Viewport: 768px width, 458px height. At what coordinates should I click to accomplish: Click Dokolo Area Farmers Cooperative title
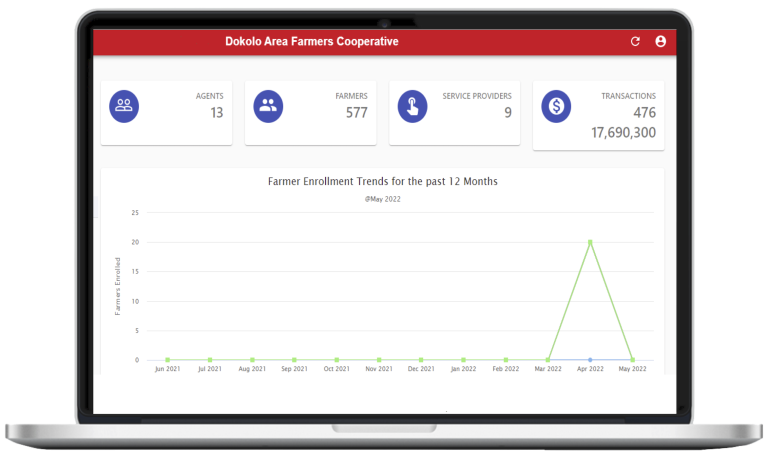tap(312, 42)
